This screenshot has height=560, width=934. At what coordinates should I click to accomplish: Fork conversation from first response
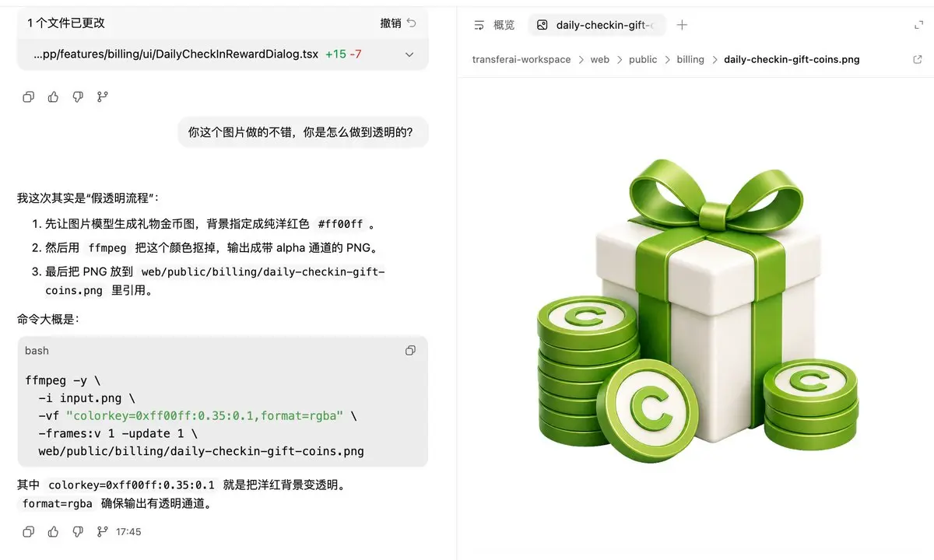tap(102, 97)
